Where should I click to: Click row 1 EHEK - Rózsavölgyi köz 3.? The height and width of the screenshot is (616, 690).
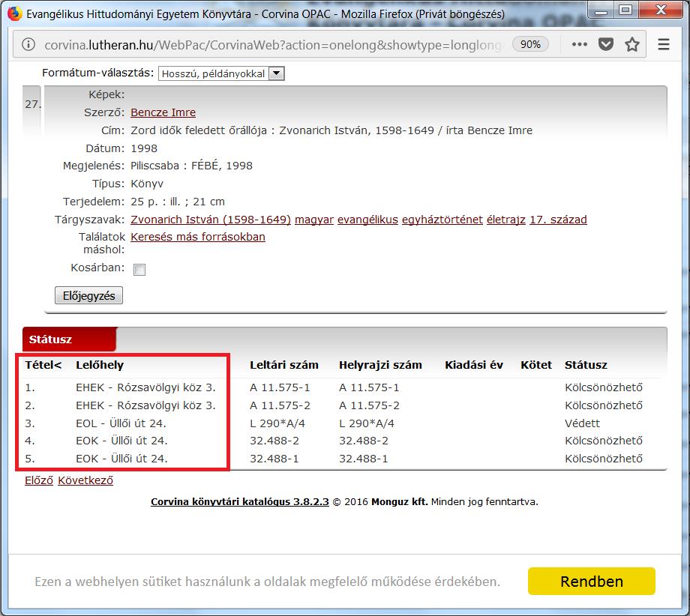click(145, 387)
